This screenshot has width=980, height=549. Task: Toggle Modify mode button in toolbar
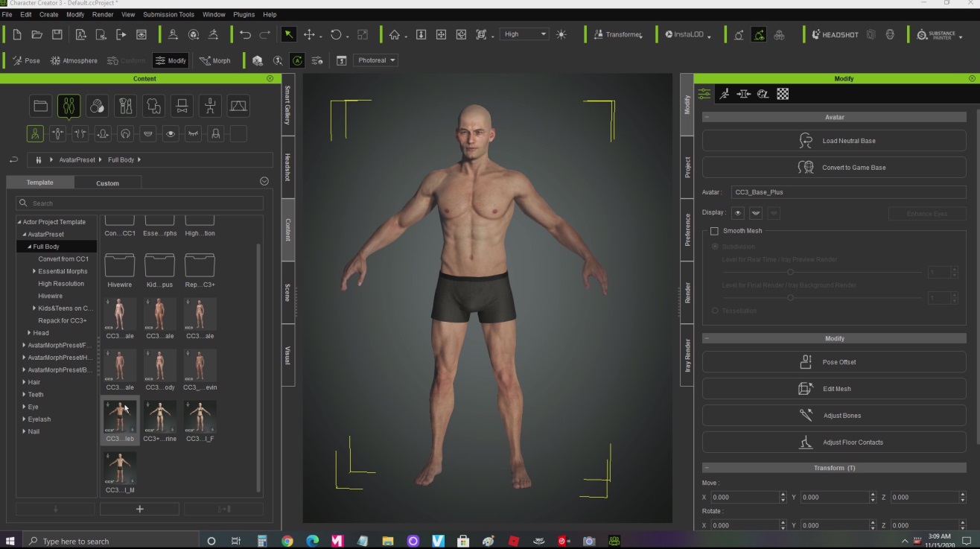171,60
